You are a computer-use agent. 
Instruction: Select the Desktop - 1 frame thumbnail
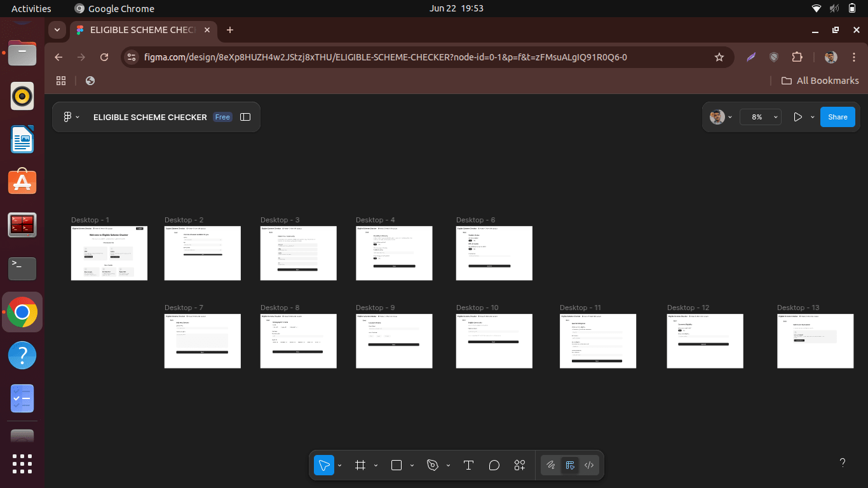tap(109, 253)
